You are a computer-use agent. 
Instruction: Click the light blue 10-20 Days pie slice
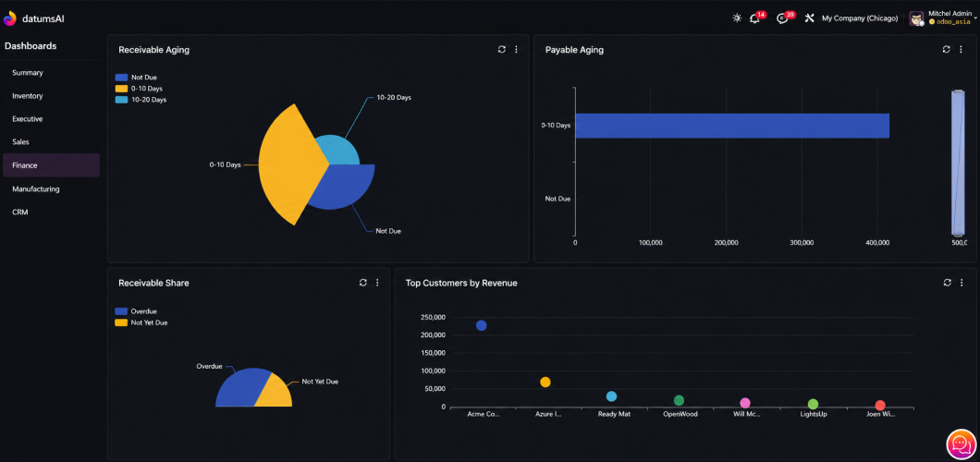339,151
